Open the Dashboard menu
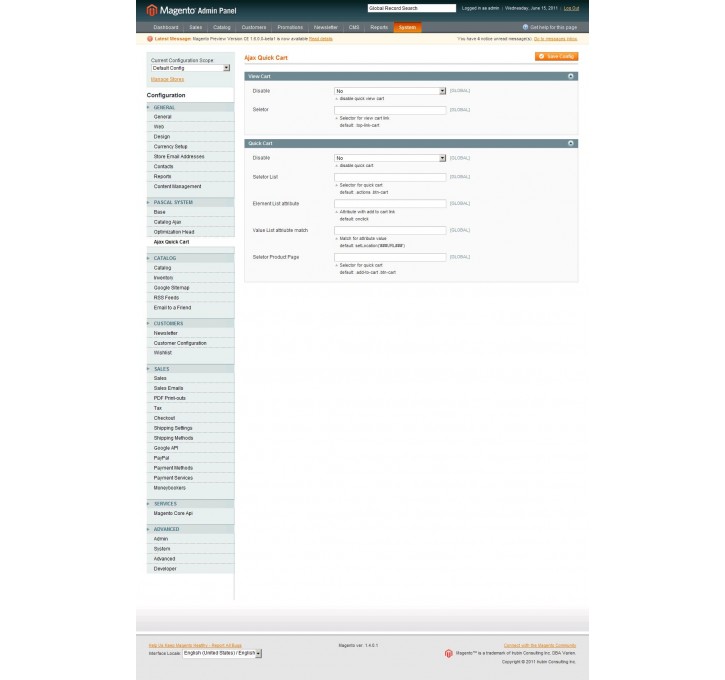Screen dimensions: 725x680 coord(166,27)
